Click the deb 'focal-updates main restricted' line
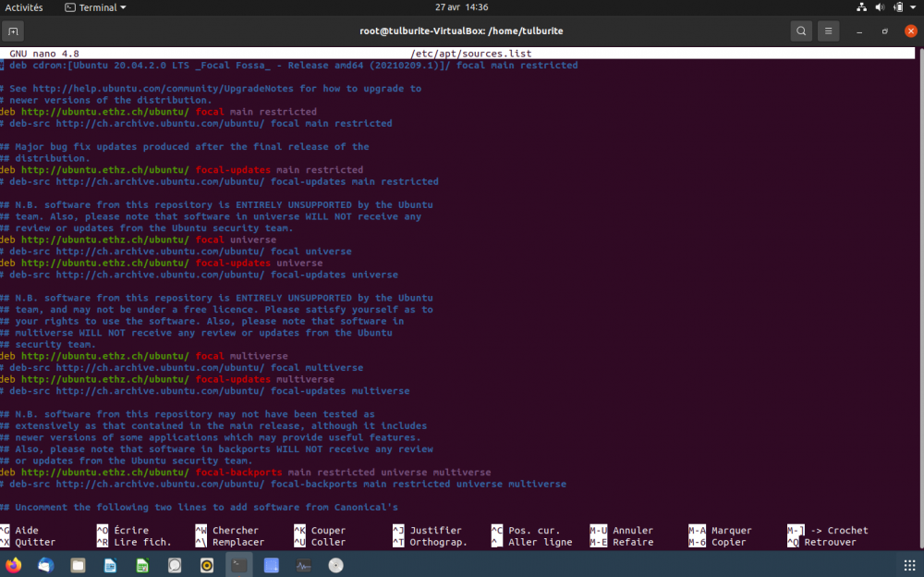Viewport: 924px width, 577px height. pyautogui.click(x=181, y=170)
